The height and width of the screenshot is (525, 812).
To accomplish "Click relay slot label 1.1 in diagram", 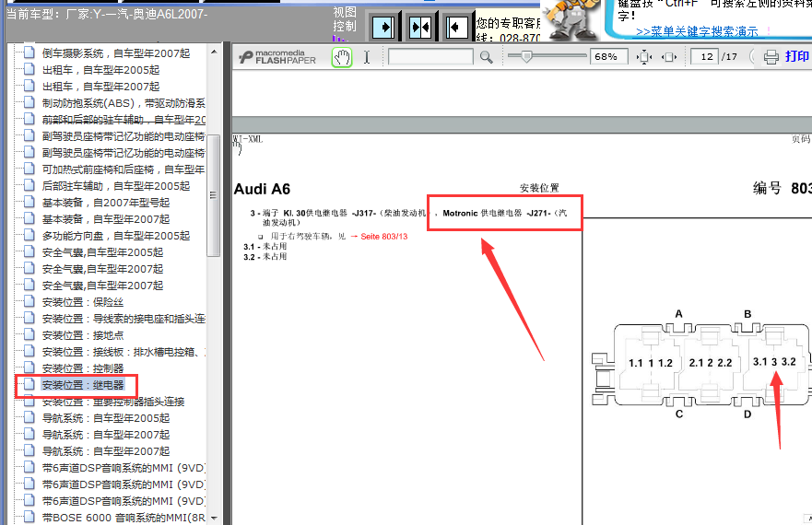I will pyautogui.click(x=635, y=363).
